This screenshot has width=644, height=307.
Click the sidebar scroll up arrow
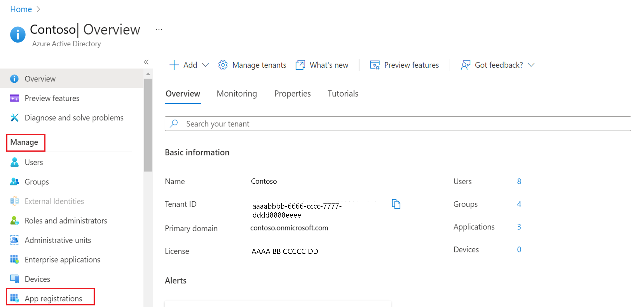(148, 74)
